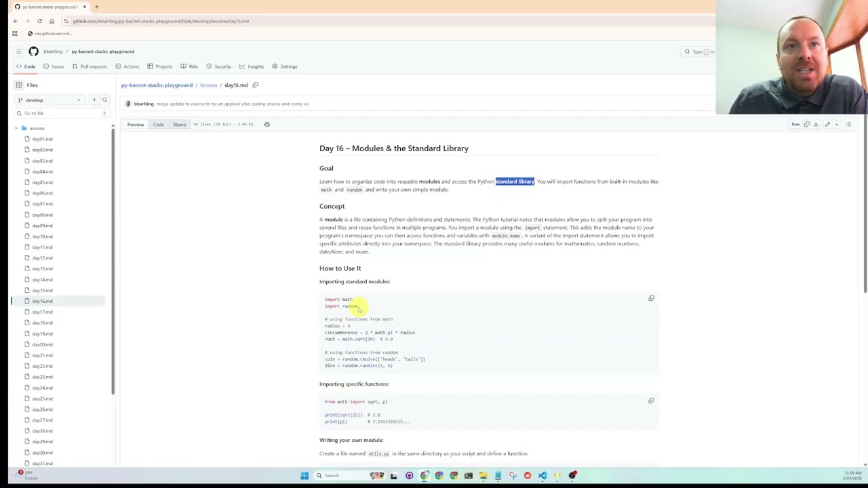The width and height of the screenshot is (868, 488).
Task: Open File Explorer from the taskbar
Action: pyautogui.click(x=483, y=475)
